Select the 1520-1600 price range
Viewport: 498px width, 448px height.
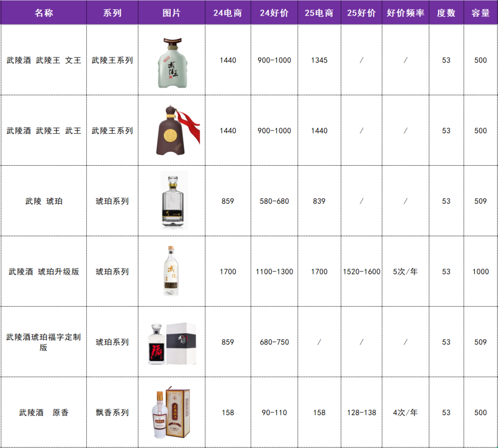coord(362,272)
